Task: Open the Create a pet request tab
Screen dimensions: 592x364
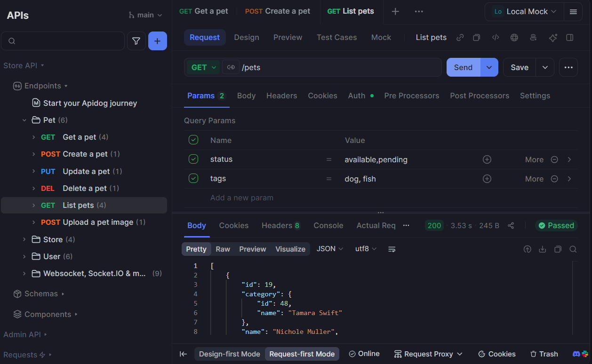Action: coord(277,11)
